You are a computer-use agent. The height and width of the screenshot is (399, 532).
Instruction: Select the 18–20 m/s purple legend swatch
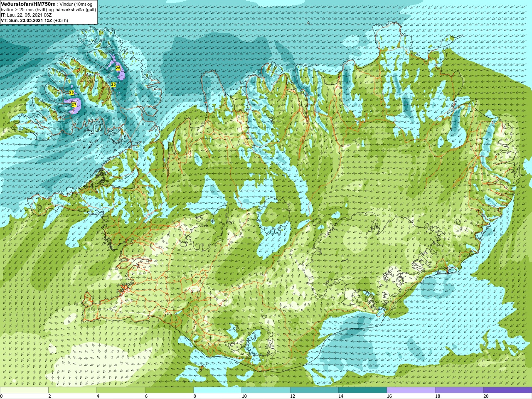(x=459, y=390)
